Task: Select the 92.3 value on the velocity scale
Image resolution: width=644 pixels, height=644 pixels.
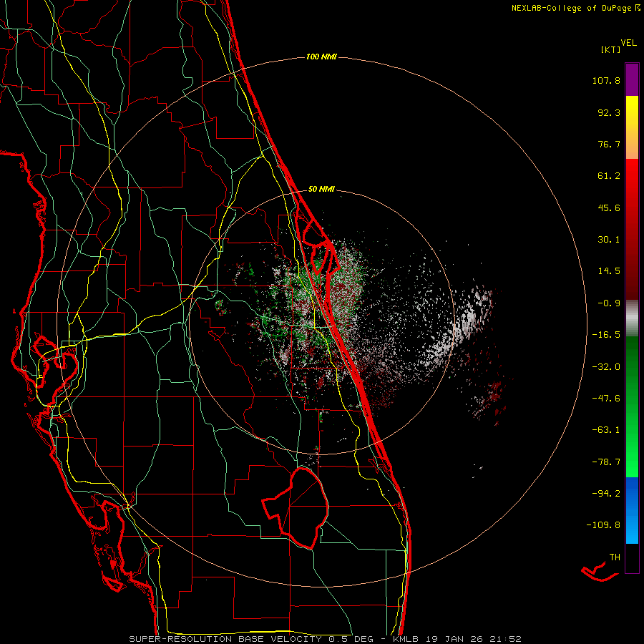Action: [609, 112]
